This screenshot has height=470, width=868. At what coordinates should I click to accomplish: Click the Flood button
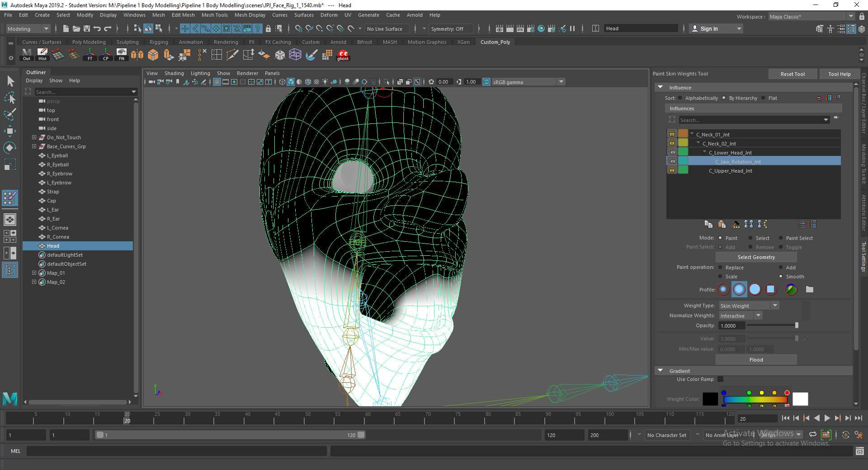(756, 360)
